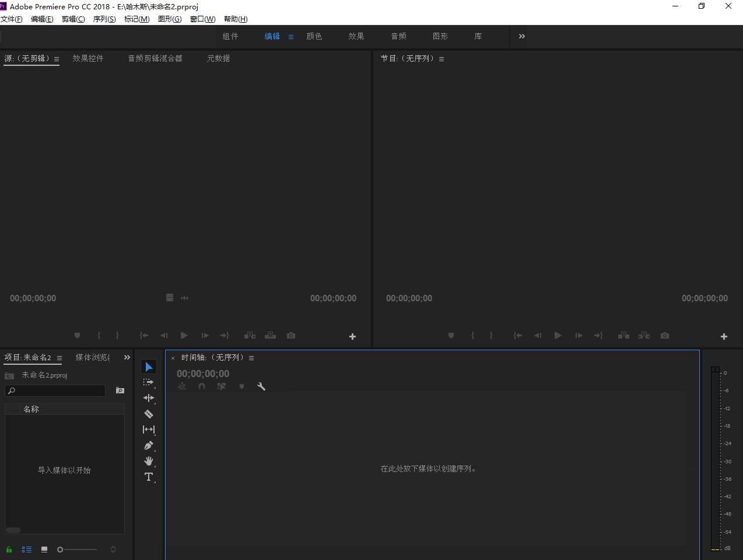Show hidden project panel tabs chevron
This screenshot has height=560, width=743.
point(127,357)
